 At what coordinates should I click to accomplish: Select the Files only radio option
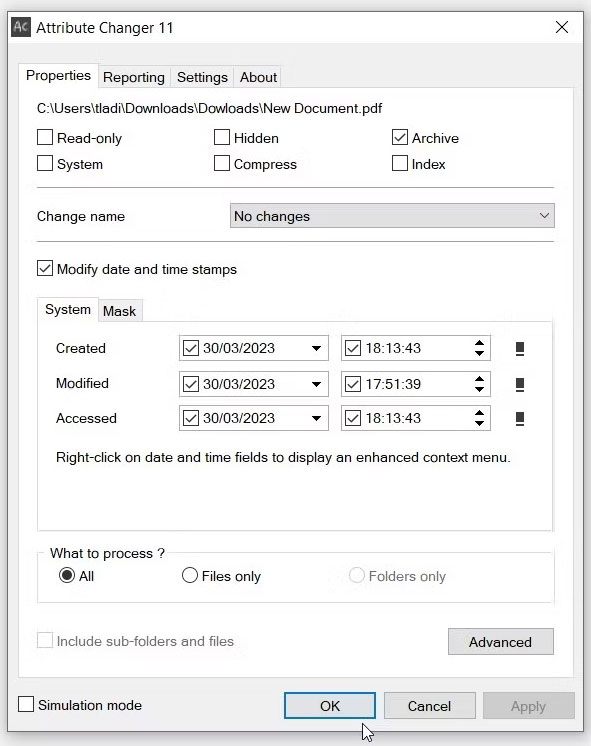(190, 576)
